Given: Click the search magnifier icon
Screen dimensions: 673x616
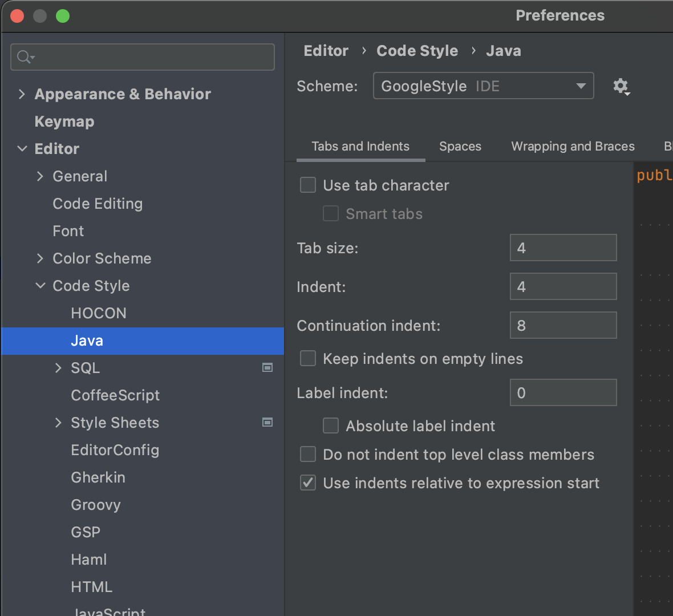Looking at the screenshot, I should [x=25, y=57].
